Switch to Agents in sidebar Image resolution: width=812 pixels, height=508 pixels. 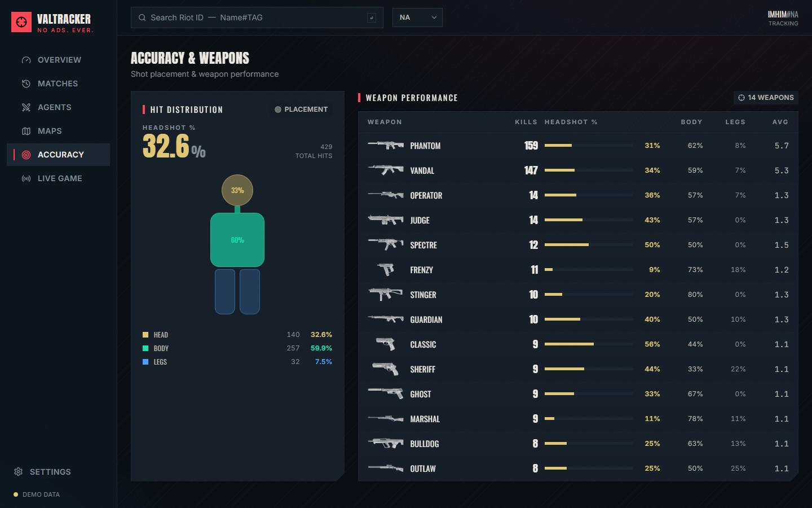58,107
